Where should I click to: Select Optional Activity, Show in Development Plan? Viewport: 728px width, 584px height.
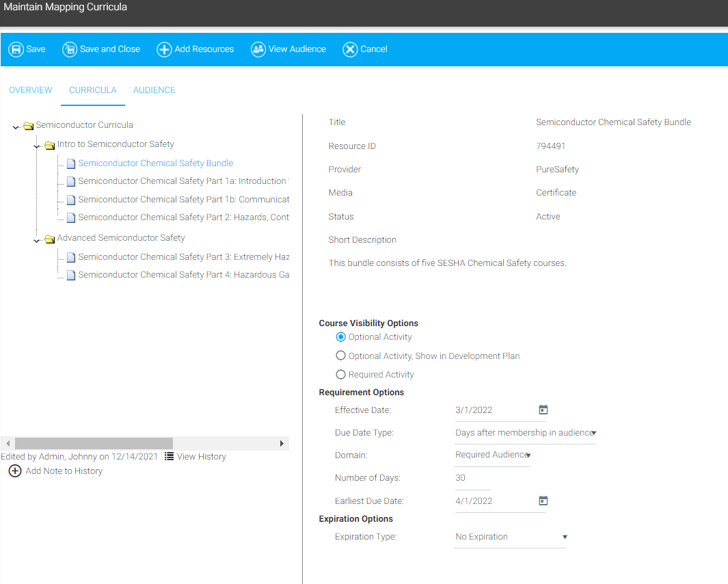pos(341,356)
